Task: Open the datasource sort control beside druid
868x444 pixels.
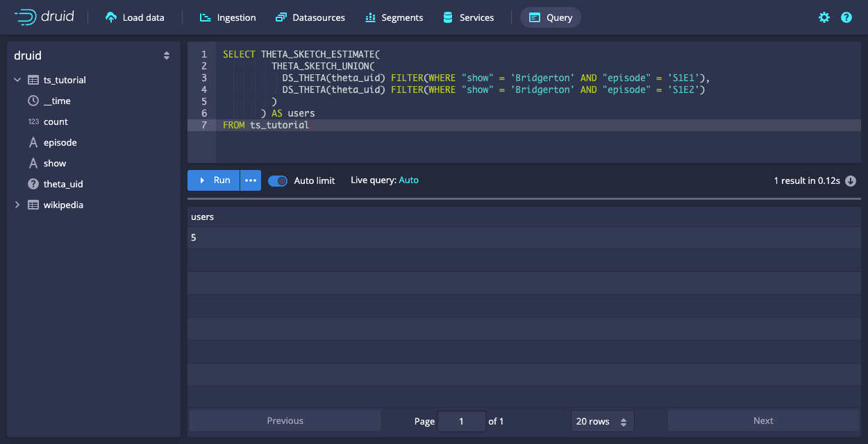Action: pyautogui.click(x=167, y=55)
